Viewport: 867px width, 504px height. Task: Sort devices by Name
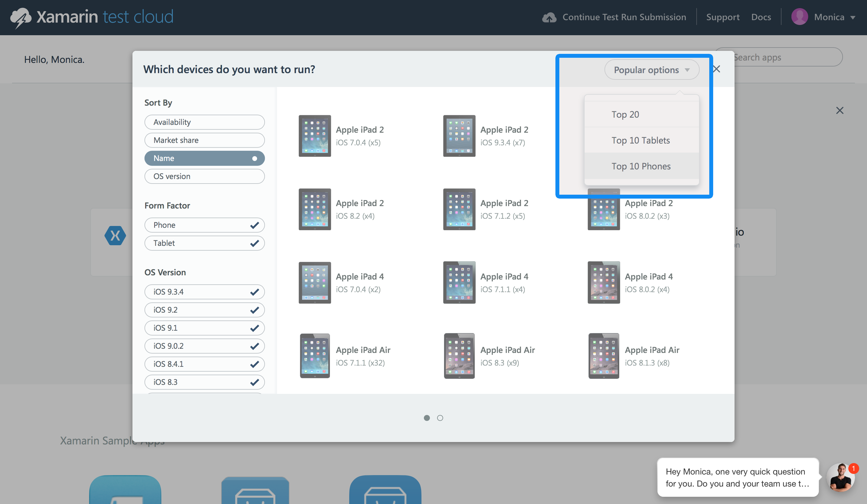204,158
